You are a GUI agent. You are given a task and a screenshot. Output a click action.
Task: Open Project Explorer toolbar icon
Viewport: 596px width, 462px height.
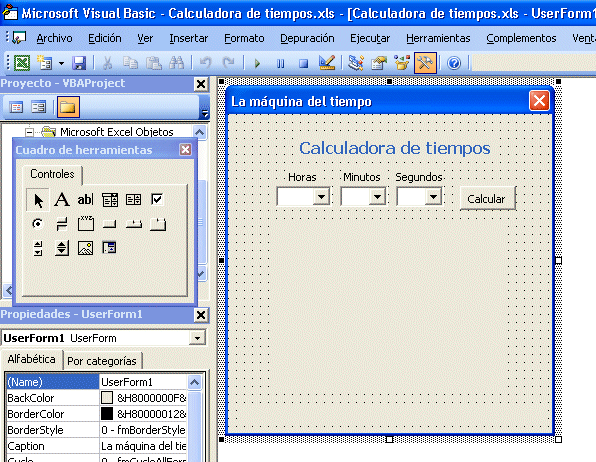coord(356,63)
